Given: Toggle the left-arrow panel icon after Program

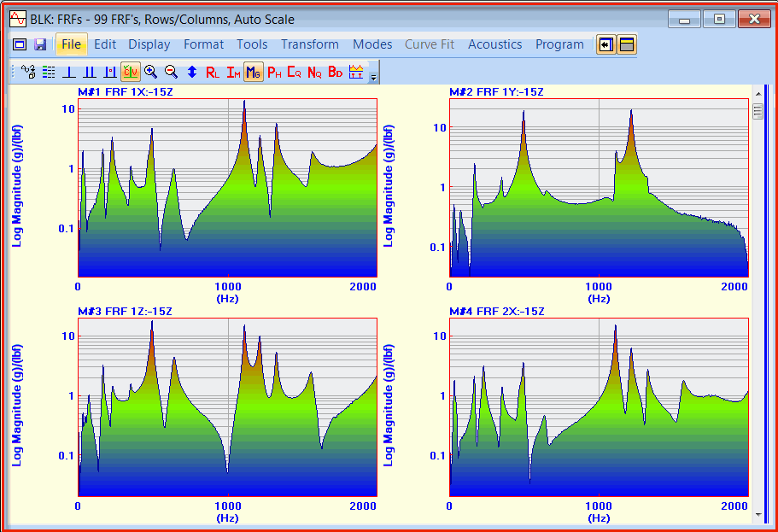Looking at the screenshot, I should point(605,44).
